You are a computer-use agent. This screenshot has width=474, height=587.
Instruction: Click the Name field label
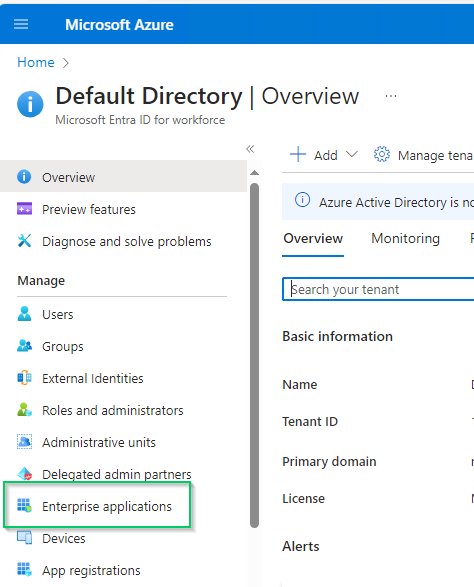300,384
